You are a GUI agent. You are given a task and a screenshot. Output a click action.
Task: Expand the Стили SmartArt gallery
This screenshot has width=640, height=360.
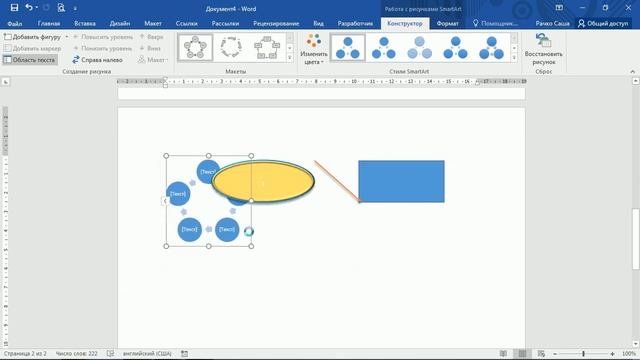[x=514, y=58]
